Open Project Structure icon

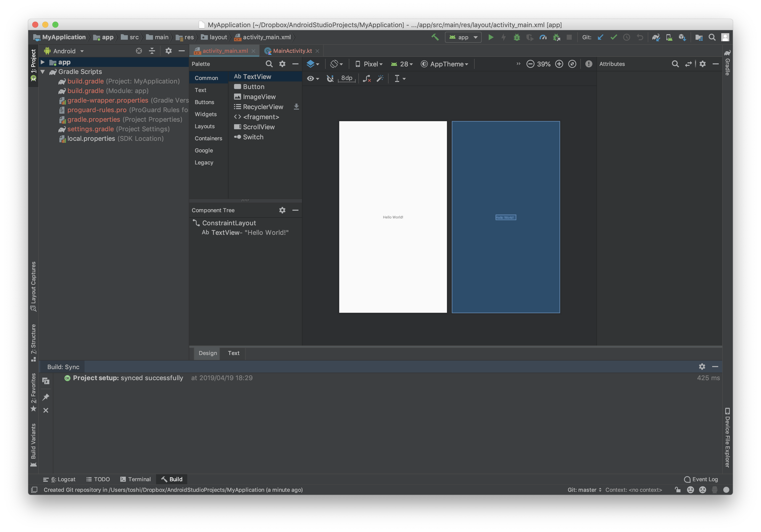pyautogui.click(x=699, y=37)
